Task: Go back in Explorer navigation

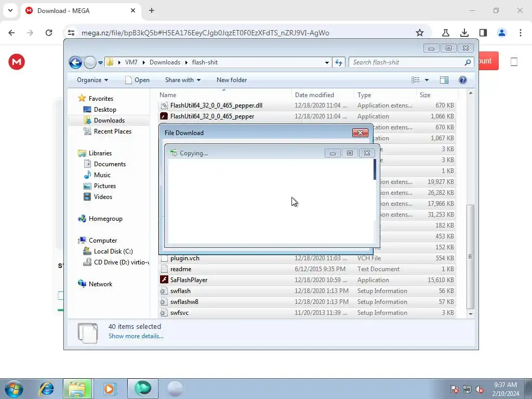Action: [x=75, y=62]
